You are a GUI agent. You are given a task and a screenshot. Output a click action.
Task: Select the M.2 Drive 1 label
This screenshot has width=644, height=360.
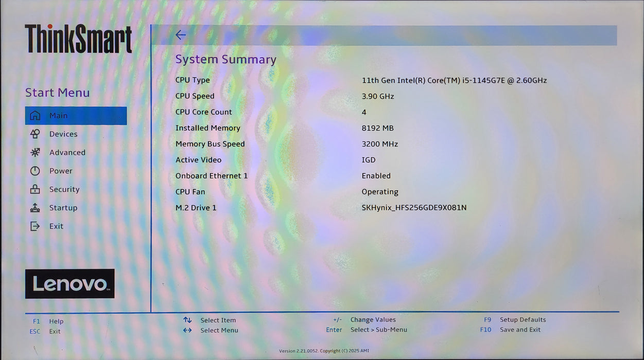coord(196,208)
